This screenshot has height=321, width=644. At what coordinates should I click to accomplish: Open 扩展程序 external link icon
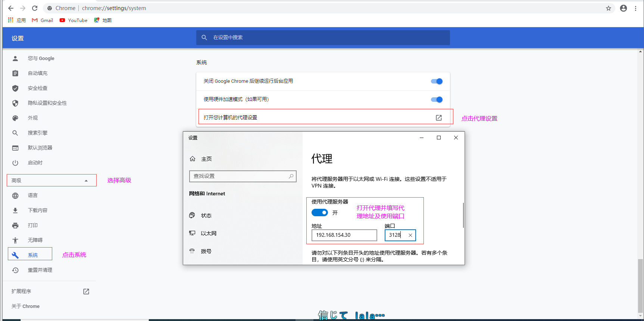86,292
